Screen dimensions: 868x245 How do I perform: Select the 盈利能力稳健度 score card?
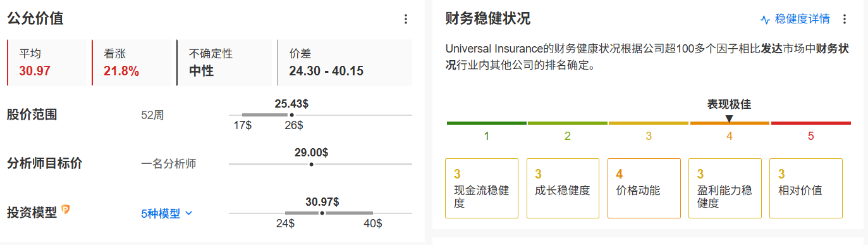725,188
